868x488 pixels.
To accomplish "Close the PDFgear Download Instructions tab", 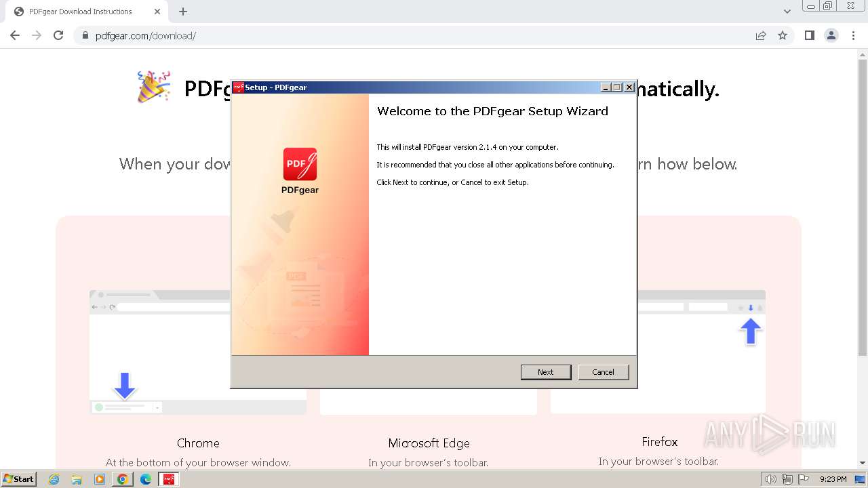I will click(157, 12).
